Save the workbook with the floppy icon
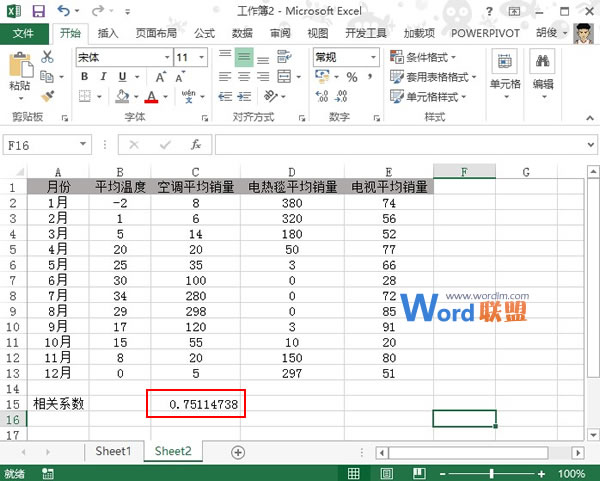 click(38, 11)
